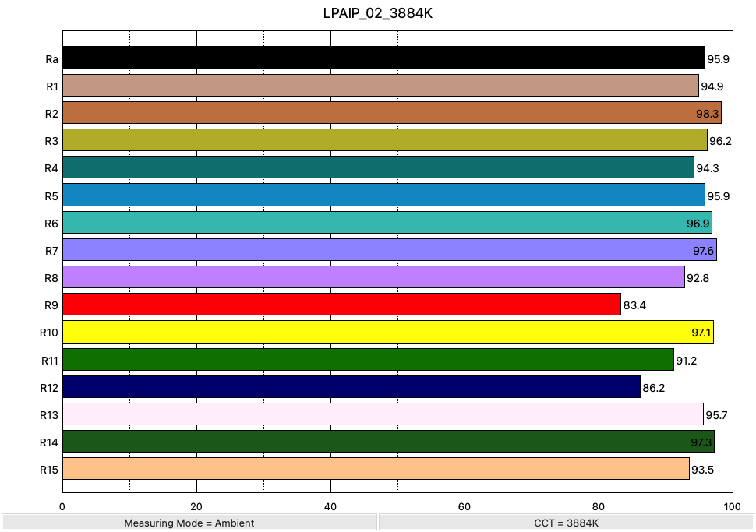The width and height of the screenshot is (756, 532).
Task: Click the R14 dark green bar
Action: click(x=389, y=442)
